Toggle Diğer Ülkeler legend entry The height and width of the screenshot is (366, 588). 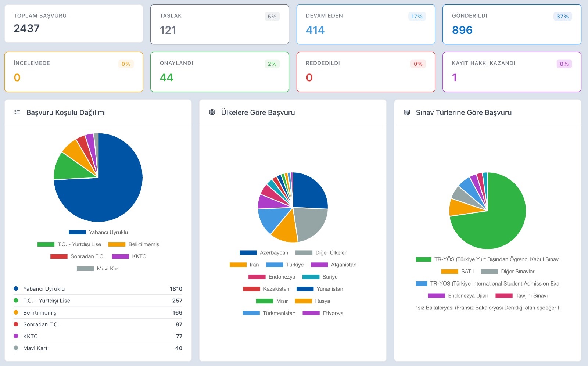pos(321,253)
